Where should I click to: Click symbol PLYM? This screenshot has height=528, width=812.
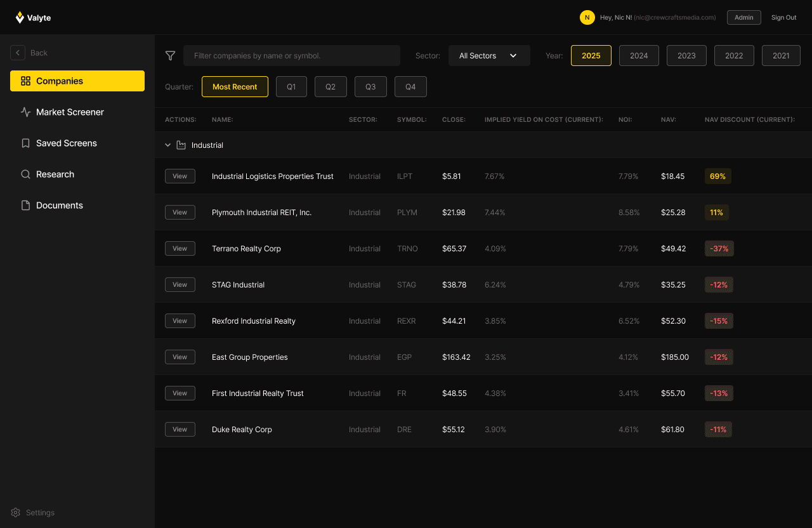(407, 213)
